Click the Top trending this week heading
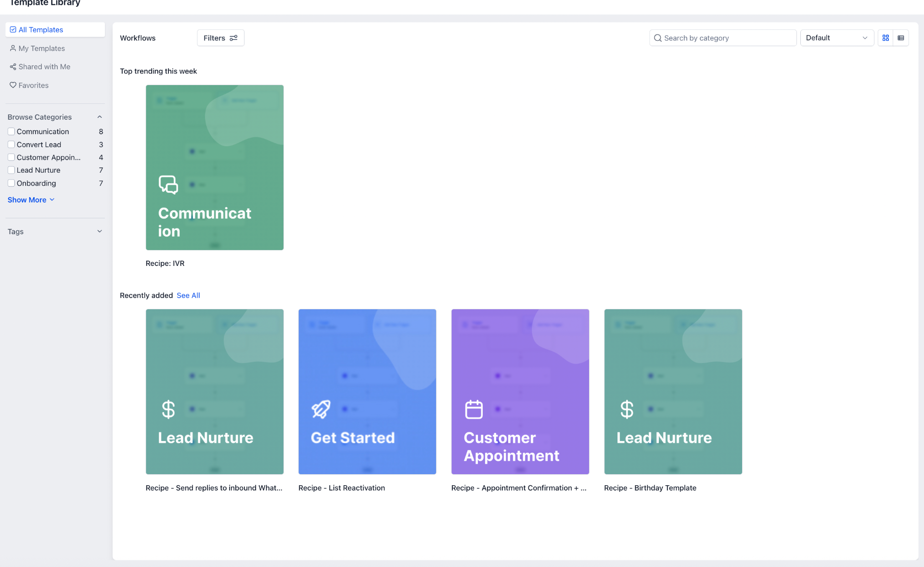Image resolution: width=924 pixels, height=567 pixels. click(158, 71)
